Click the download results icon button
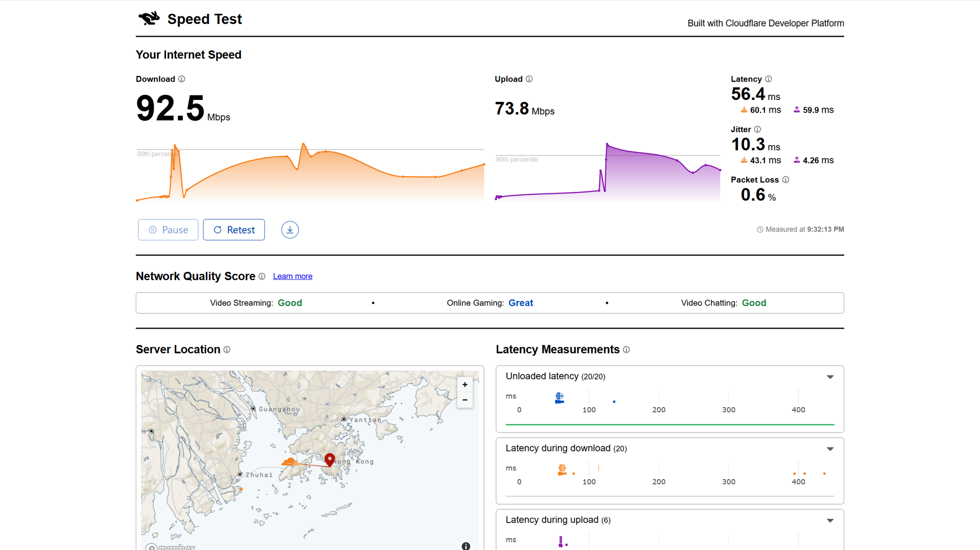Image resolution: width=980 pixels, height=550 pixels. tap(290, 230)
